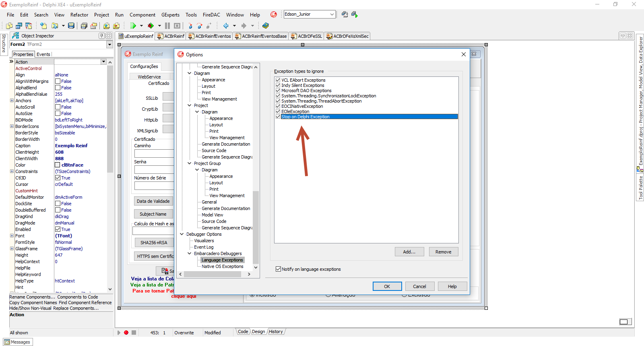Toggle the EOCINativeException checkbox
The width and height of the screenshot is (644, 346).
point(278,106)
